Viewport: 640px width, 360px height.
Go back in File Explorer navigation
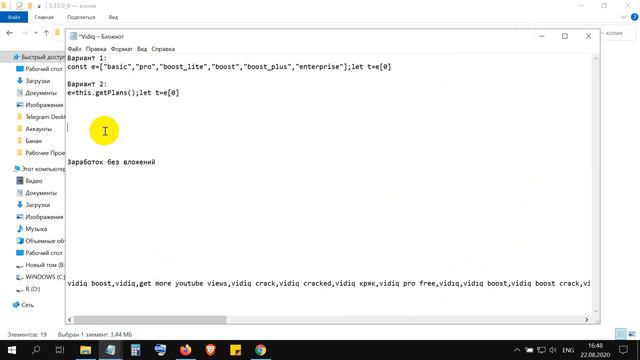[10, 33]
